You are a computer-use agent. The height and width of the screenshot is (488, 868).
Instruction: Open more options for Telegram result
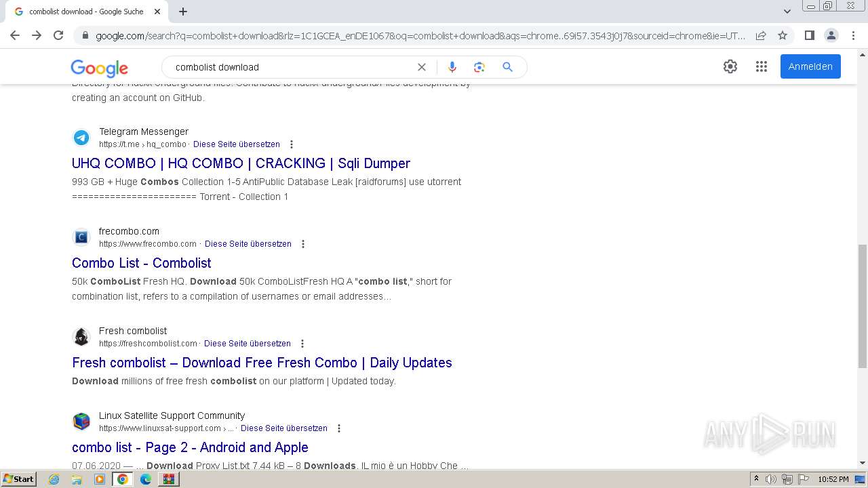pyautogui.click(x=292, y=144)
